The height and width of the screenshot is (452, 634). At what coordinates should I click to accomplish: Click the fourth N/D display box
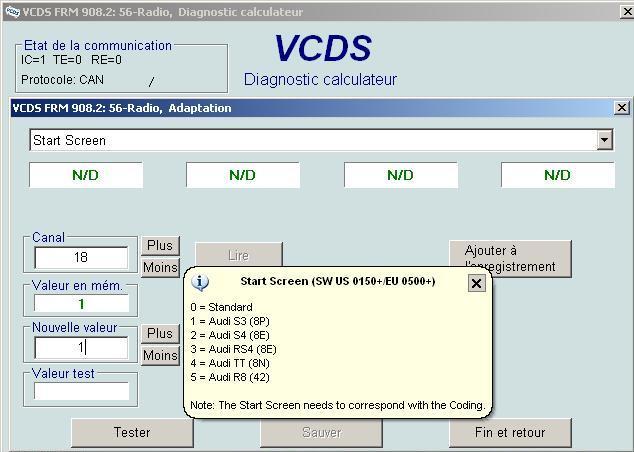click(558, 175)
